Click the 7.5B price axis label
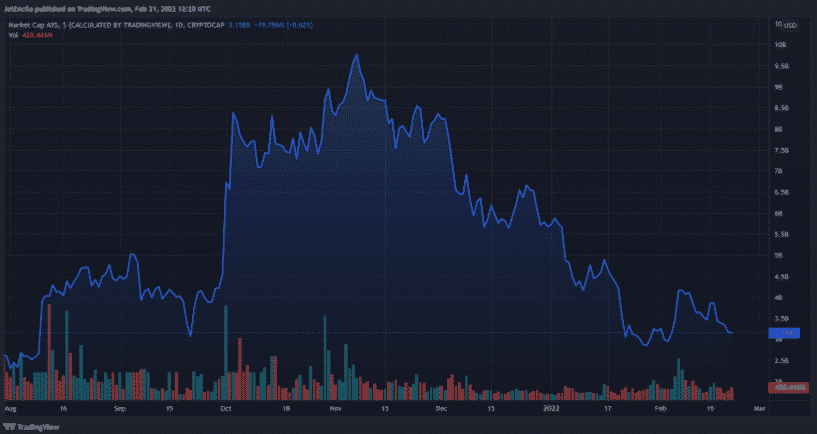817x434 pixels. [x=782, y=151]
